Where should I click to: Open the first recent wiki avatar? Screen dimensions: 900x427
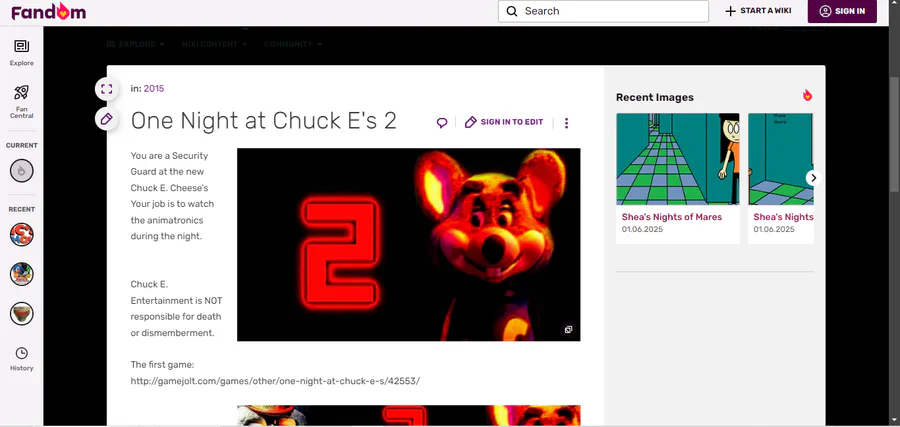pos(22,235)
